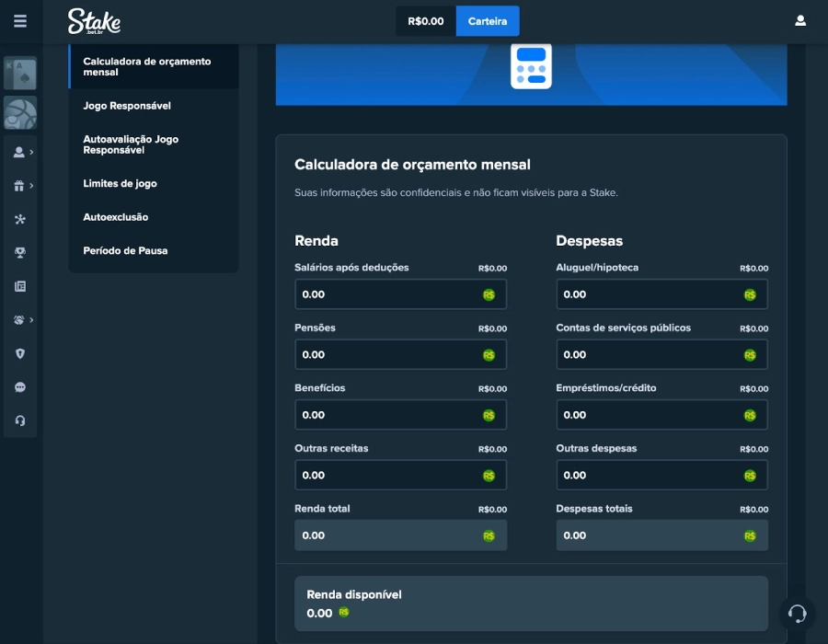Viewport: 828px width, 644px height.
Task: Click the confidentiality notice text
Action: pos(456,192)
